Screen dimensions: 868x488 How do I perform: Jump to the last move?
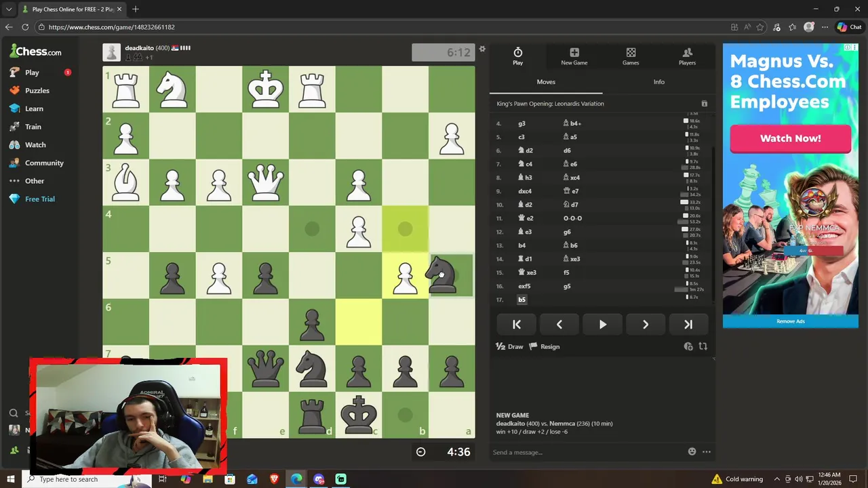688,325
